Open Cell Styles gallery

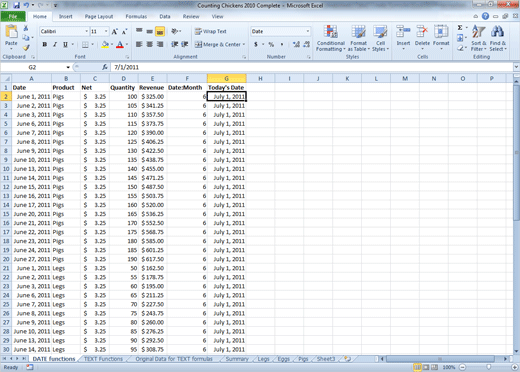tap(380, 38)
